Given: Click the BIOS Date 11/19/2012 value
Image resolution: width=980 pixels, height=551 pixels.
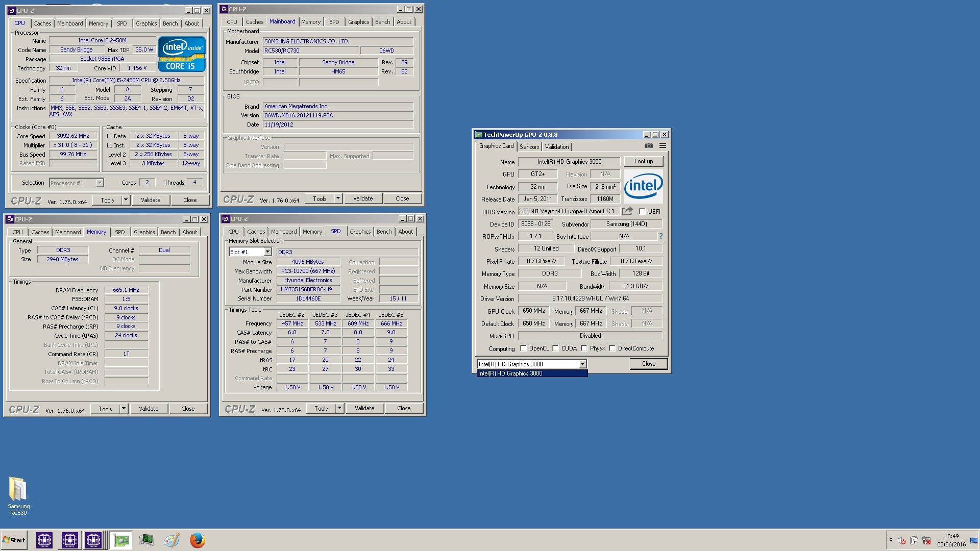Looking at the screenshot, I should coord(338,124).
